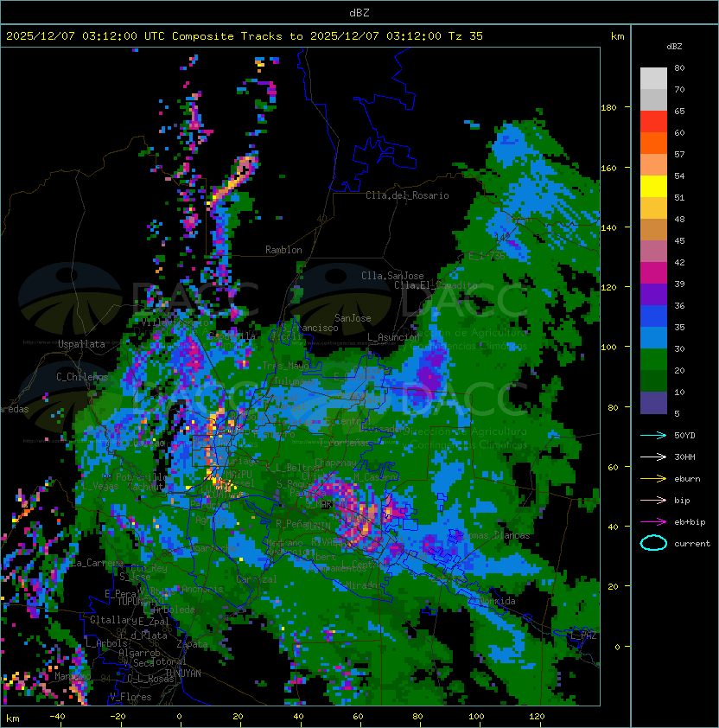
Task: Click the 'eb+bip' legend label
Action: 690,522
